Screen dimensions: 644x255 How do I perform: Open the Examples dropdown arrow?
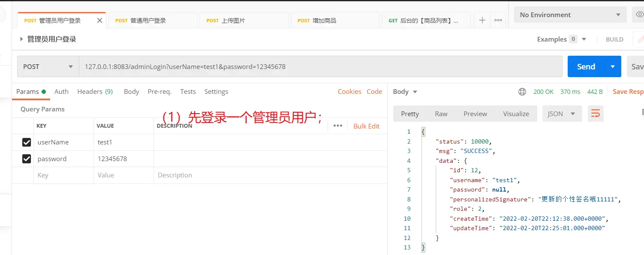point(584,39)
